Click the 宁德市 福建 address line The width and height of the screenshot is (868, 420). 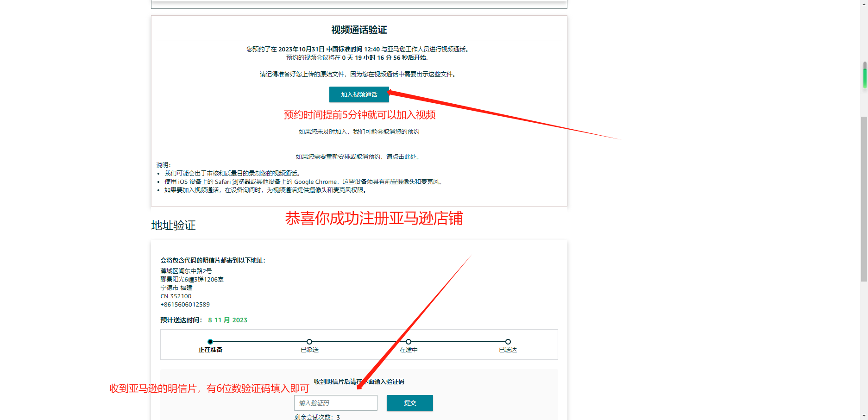(x=176, y=288)
